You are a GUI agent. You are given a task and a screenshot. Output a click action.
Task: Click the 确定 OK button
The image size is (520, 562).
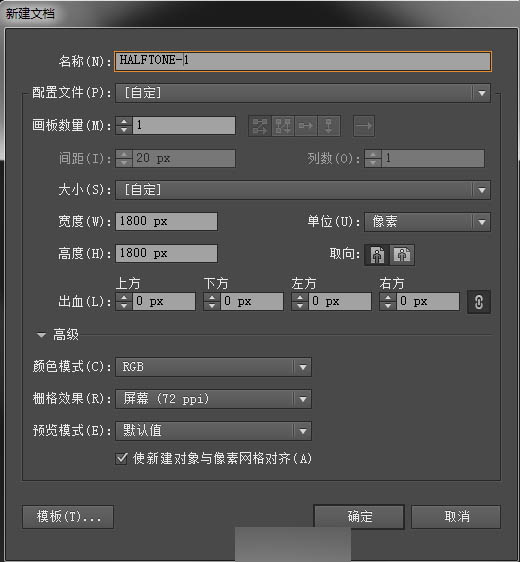[359, 517]
